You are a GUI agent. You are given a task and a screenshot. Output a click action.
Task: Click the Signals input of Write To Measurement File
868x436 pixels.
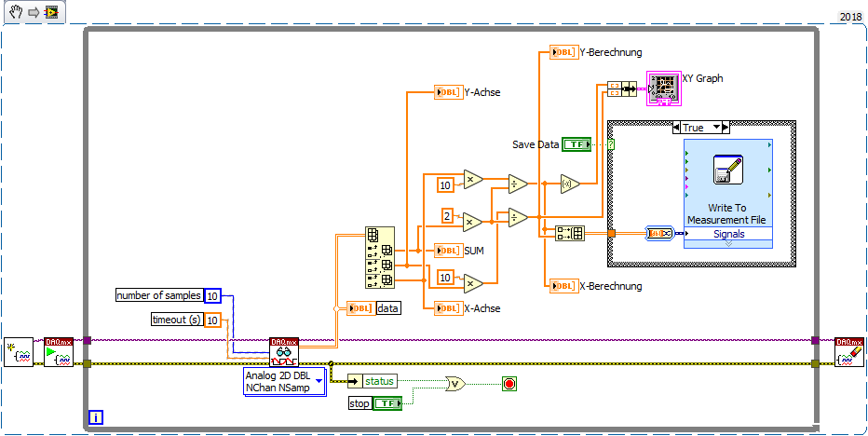[x=728, y=234]
